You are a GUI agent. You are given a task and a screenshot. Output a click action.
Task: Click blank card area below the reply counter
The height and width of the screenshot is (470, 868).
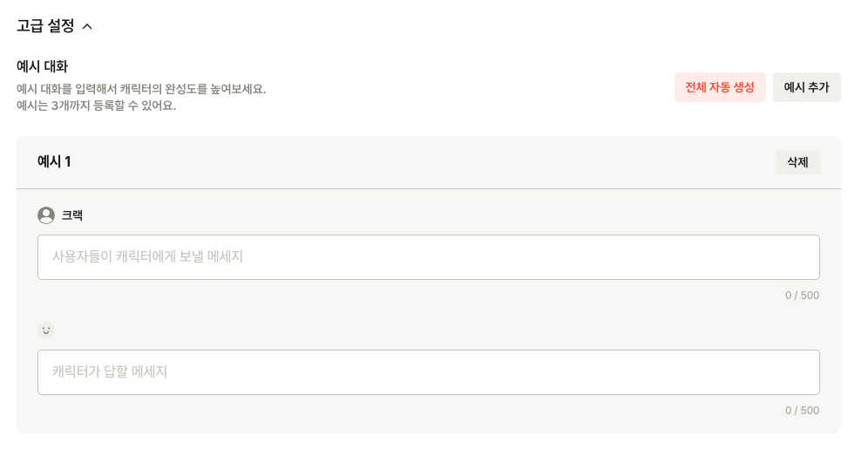(429, 426)
